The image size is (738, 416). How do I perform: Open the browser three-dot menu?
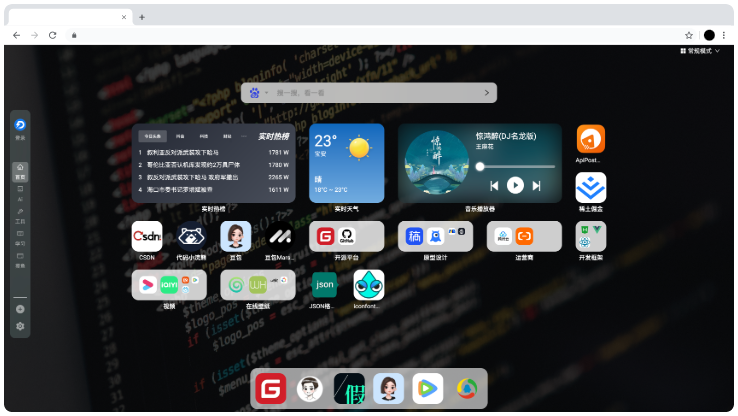pos(725,35)
